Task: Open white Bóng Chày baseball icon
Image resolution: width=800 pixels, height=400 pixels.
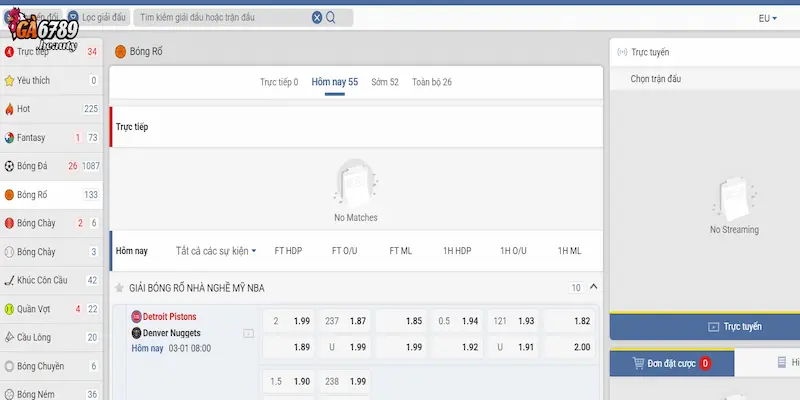Action: click(9, 252)
